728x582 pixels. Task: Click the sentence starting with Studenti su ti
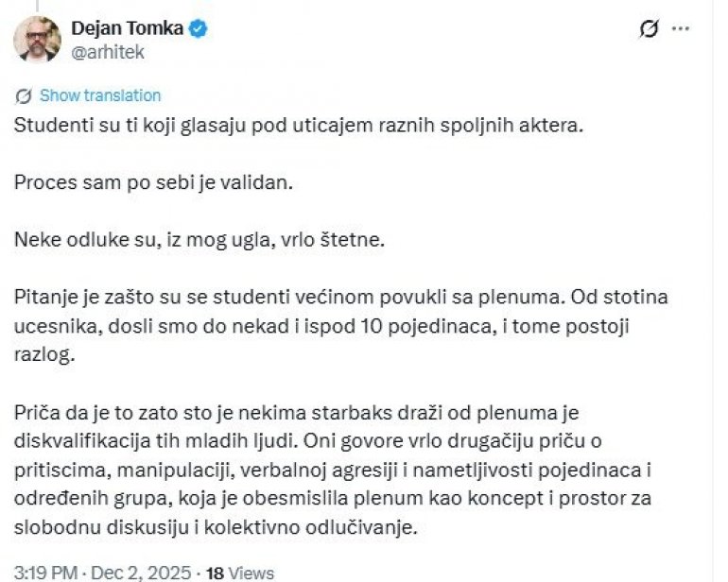[x=300, y=126]
